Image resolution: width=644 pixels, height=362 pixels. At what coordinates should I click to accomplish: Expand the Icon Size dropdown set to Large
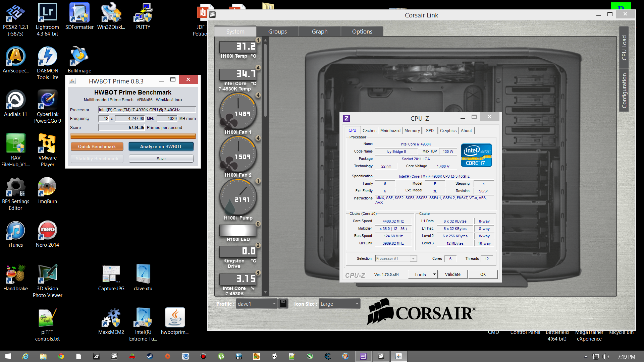[339, 304]
